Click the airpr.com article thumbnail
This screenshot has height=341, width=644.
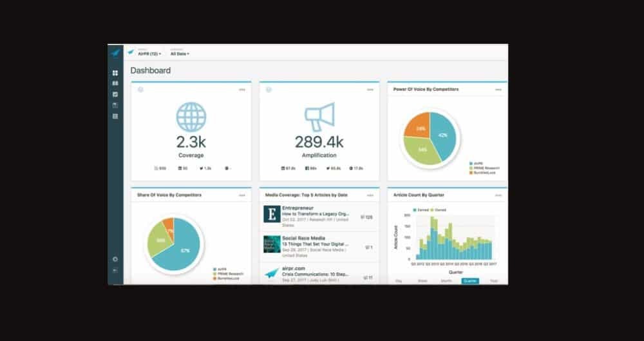(x=271, y=273)
